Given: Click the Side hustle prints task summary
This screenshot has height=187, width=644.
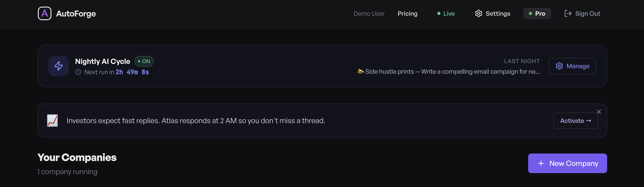Looking at the screenshot, I should point(452,72).
